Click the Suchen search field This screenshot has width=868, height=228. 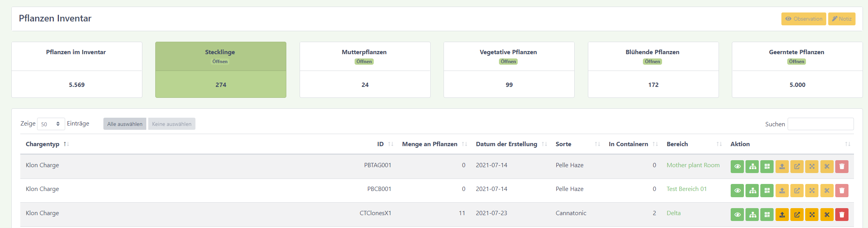click(x=820, y=124)
